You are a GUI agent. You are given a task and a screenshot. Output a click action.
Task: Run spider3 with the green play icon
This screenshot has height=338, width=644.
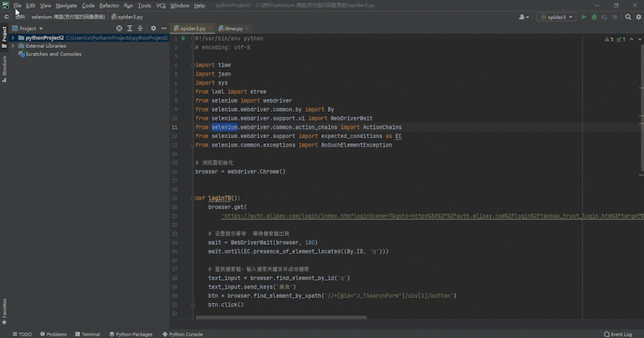[x=584, y=17]
